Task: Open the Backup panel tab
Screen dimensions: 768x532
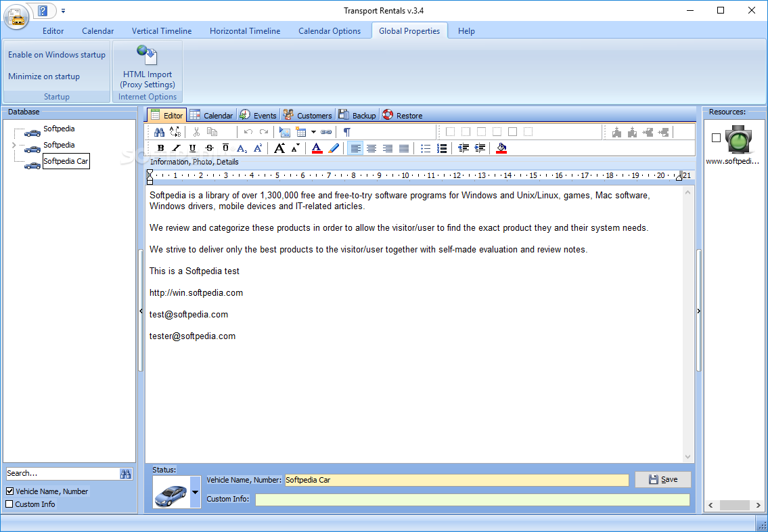Action: point(357,116)
